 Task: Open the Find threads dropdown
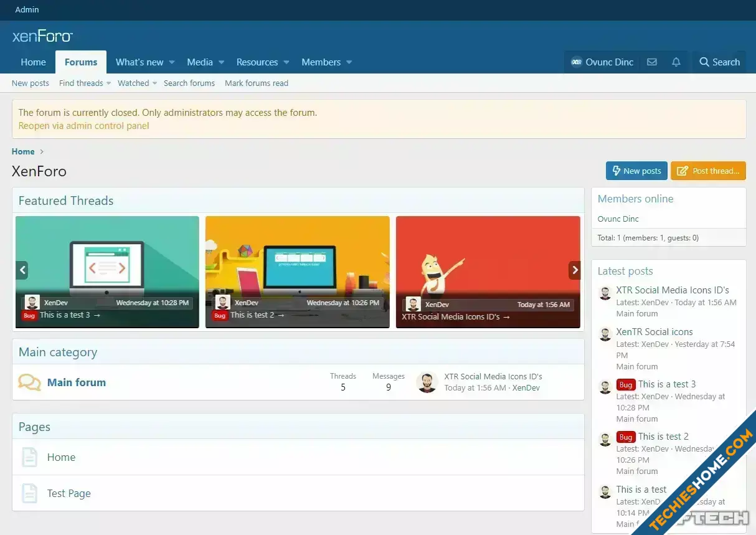(85, 83)
